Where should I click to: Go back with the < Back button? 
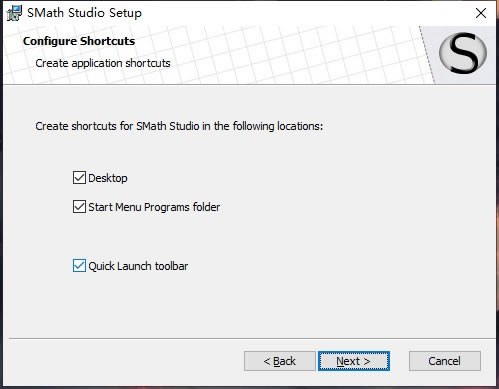coord(279,361)
